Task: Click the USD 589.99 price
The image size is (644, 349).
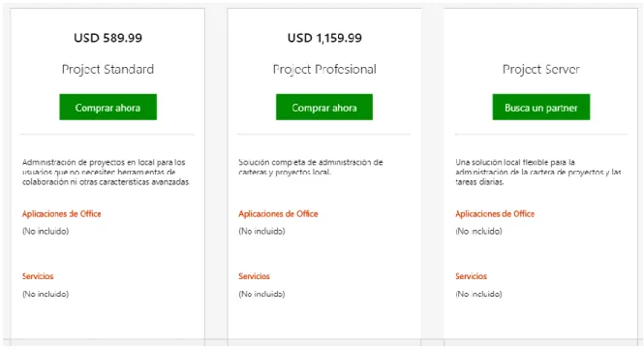Action: tap(108, 38)
